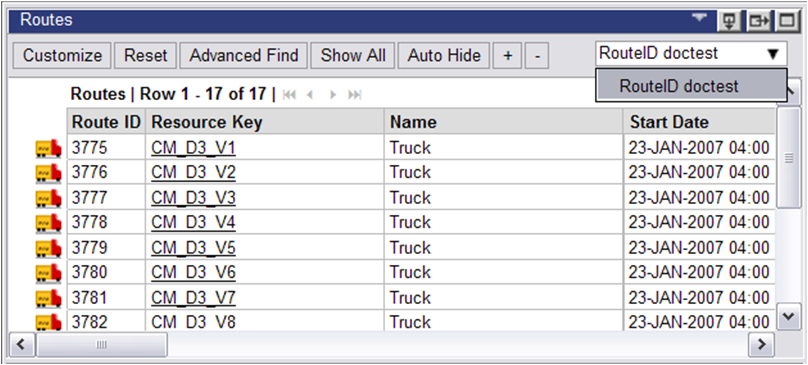Click the horizontal scrollbar right arrow
This screenshot has height=365, width=808.
761,344
